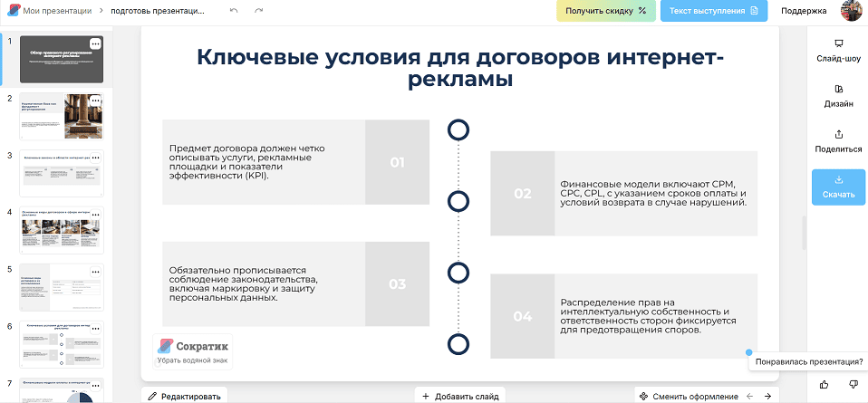Click the slide editor vertical scrollbar
868x403 pixels.
[x=804, y=233]
